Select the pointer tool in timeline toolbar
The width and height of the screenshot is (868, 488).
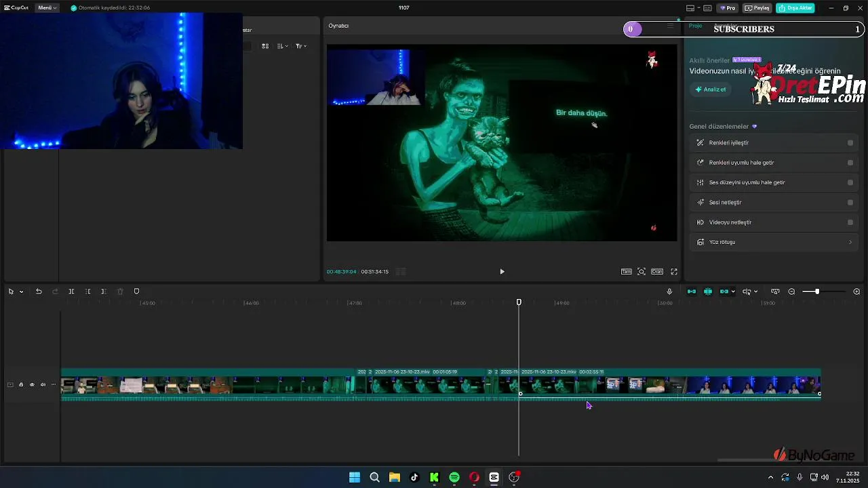[x=11, y=291]
